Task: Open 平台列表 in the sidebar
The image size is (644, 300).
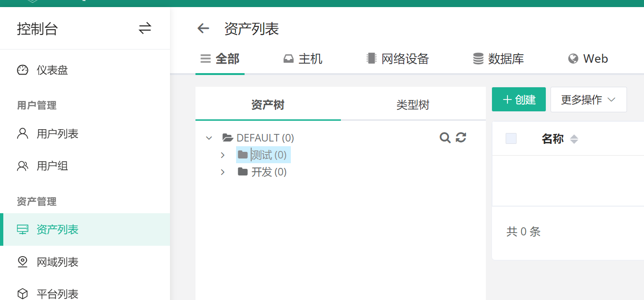Action: coord(57,294)
